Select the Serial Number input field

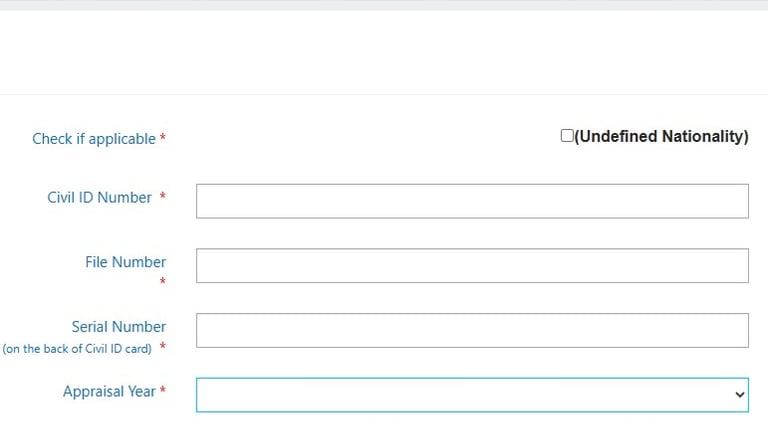[472, 330]
